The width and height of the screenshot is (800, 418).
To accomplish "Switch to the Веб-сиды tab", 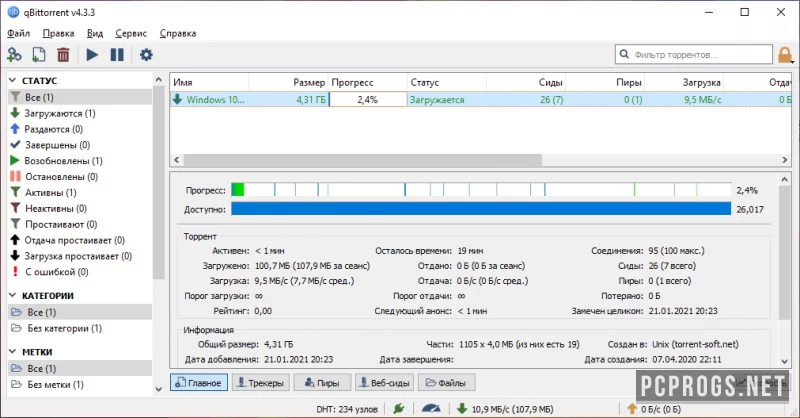I will [x=384, y=382].
